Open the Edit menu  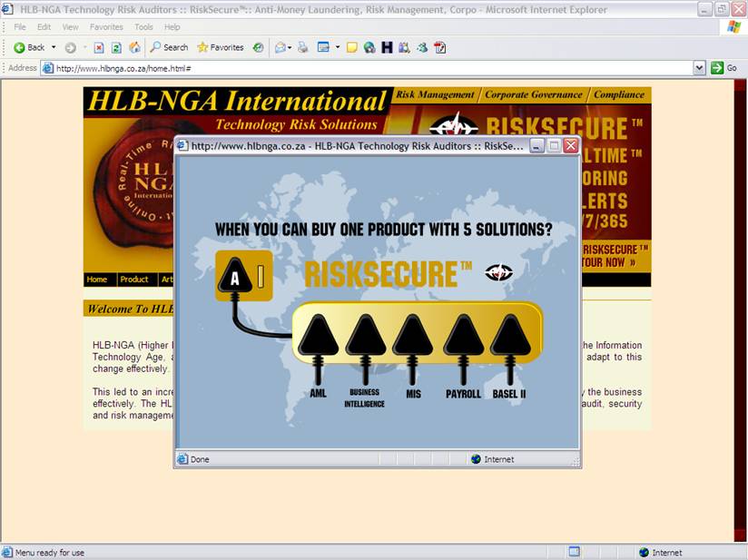[44, 27]
